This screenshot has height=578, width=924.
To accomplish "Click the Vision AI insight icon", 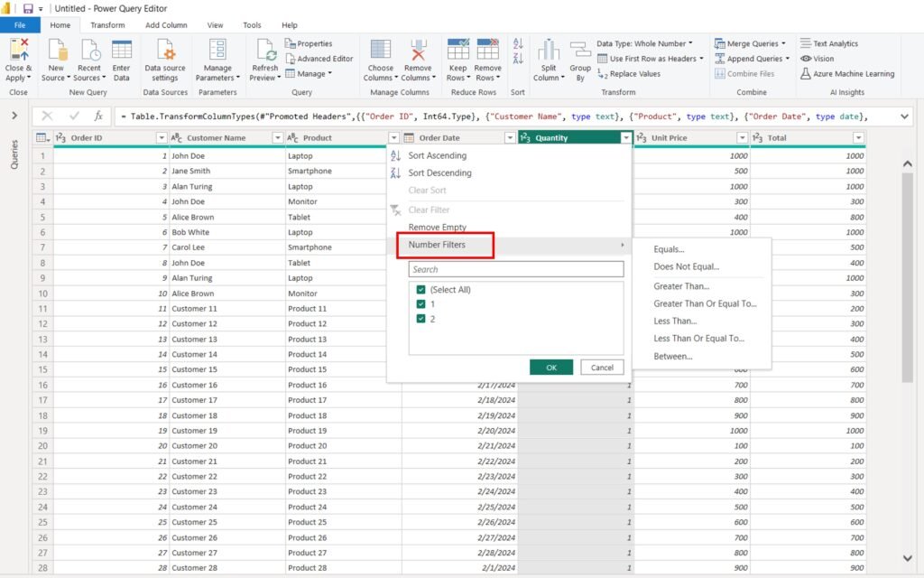I will (806, 59).
